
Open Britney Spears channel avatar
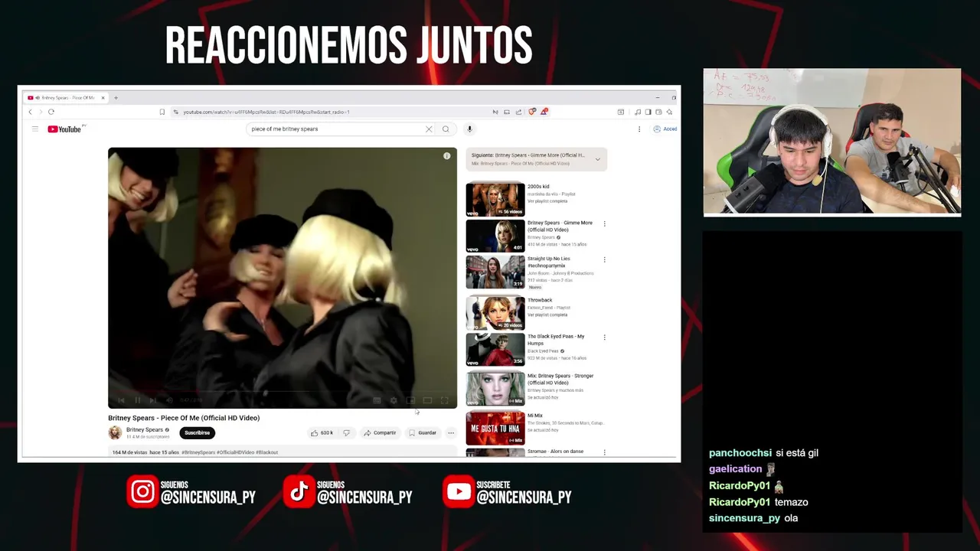(115, 433)
